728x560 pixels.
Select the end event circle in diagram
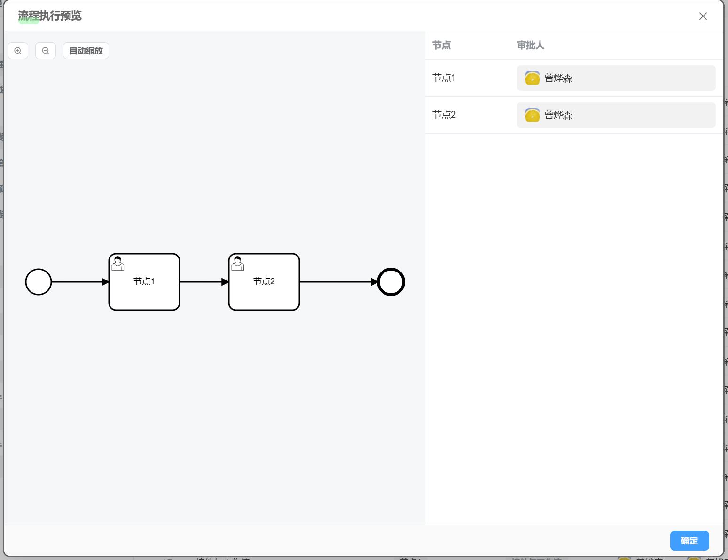(391, 282)
